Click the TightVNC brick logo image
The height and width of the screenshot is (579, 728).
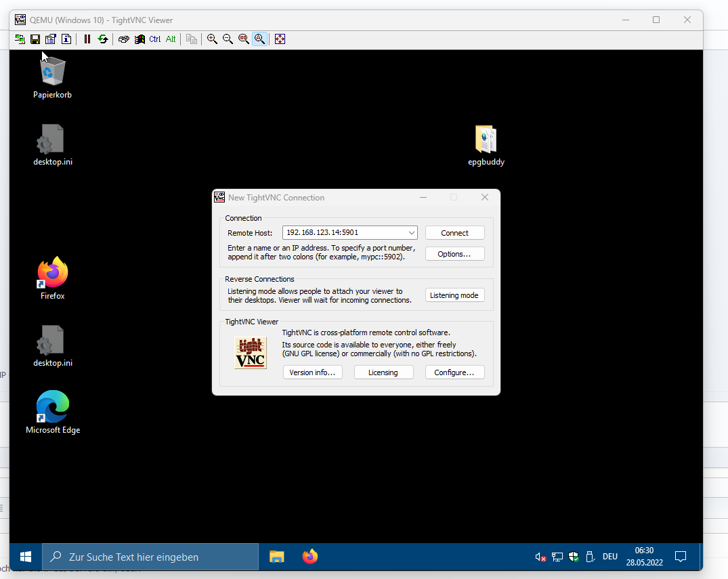point(251,353)
